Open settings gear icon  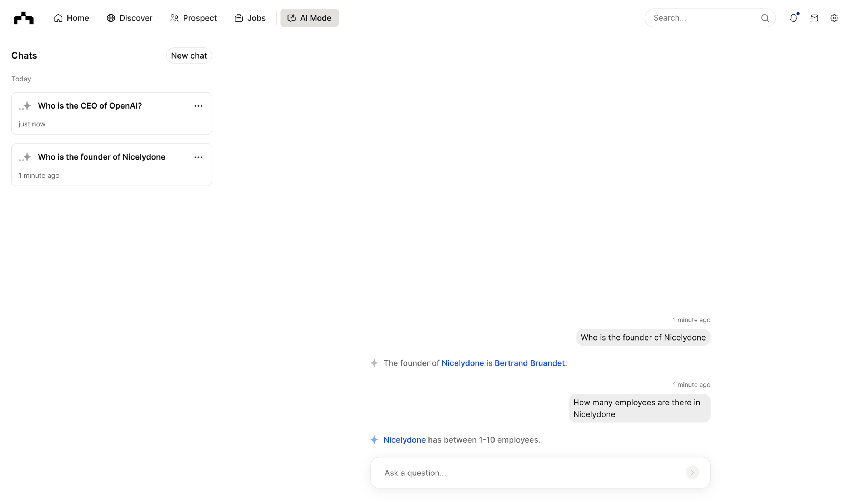point(835,18)
